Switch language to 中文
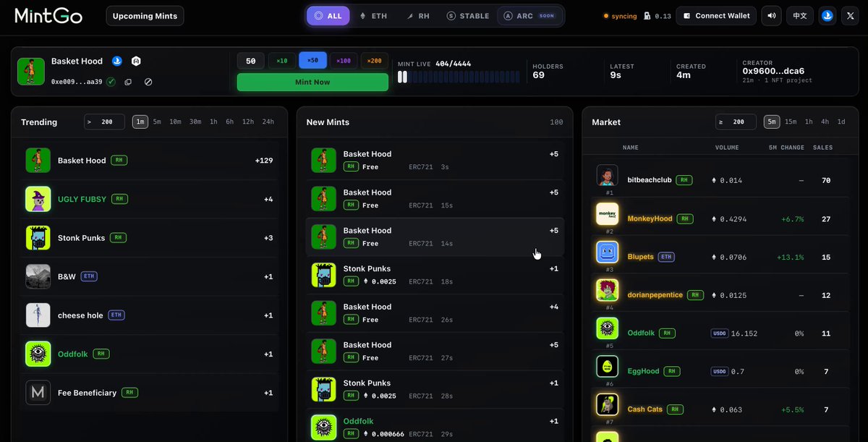The height and width of the screenshot is (442, 868). pos(799,16)
